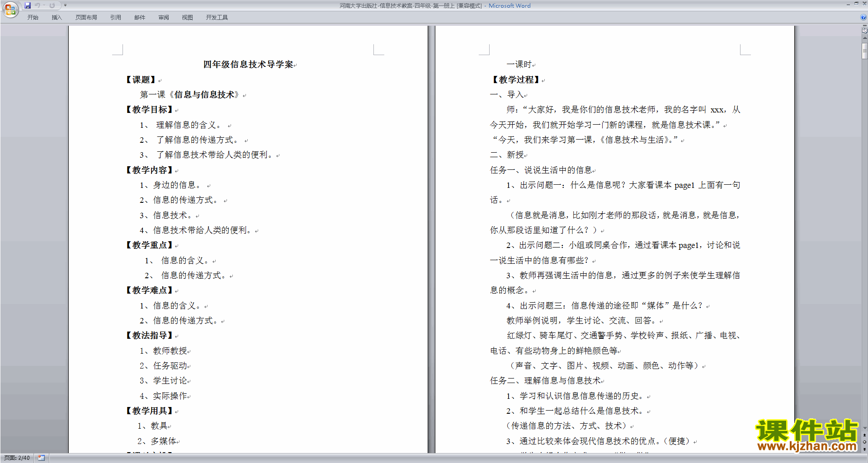Click the line 4、信息技术带给人类的便利。

197,230
